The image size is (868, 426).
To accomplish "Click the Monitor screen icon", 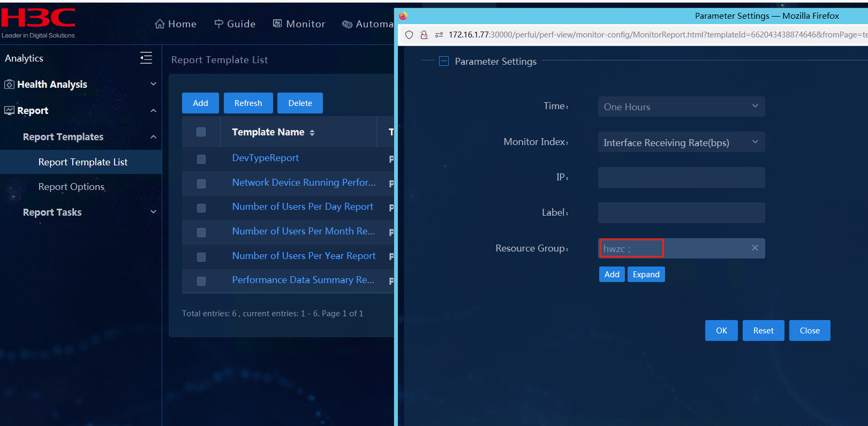I will 277,24.
